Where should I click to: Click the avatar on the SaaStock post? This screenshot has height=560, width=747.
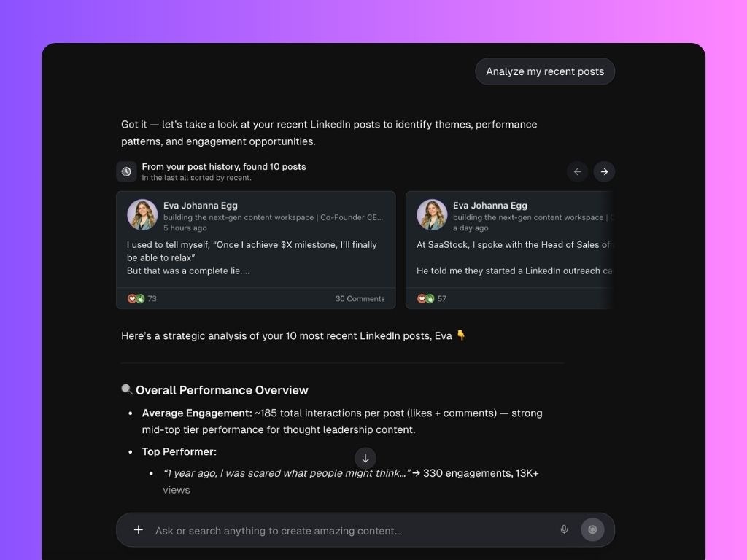(x=432, y=214)
